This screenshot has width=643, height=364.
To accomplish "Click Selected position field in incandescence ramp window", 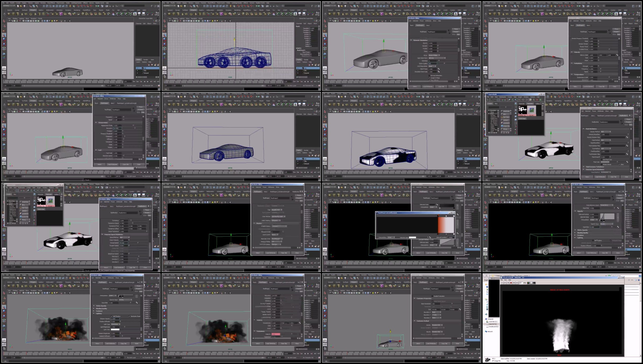I will click(450, 238).
